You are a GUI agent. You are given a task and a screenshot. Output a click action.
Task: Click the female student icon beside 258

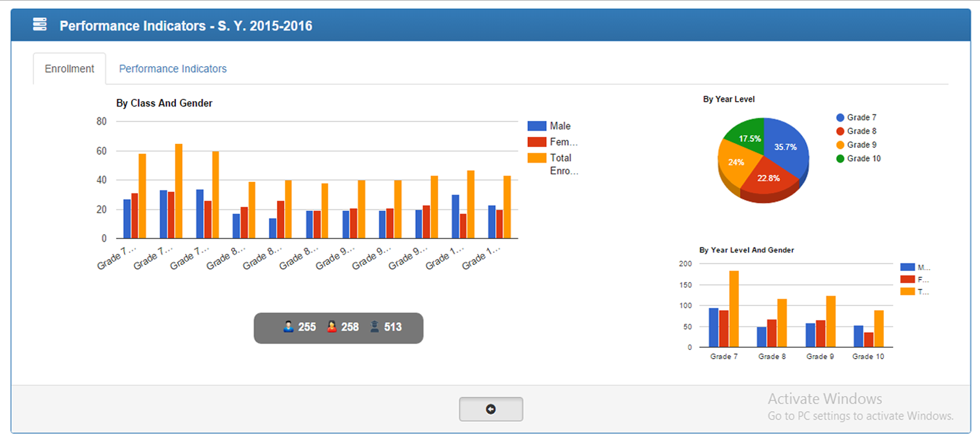pyautogui.click(x=331, y=327)
